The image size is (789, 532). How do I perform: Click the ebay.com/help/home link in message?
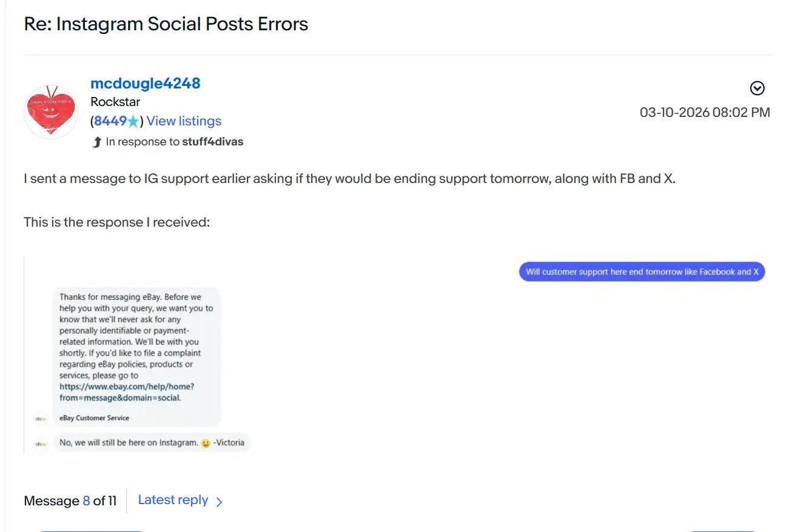point(127,392)
